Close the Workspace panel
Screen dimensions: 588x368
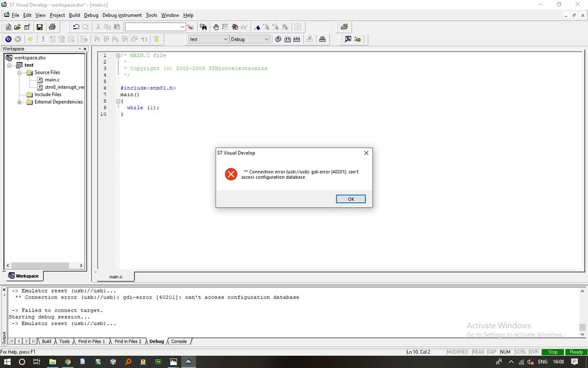pos(85,49)
